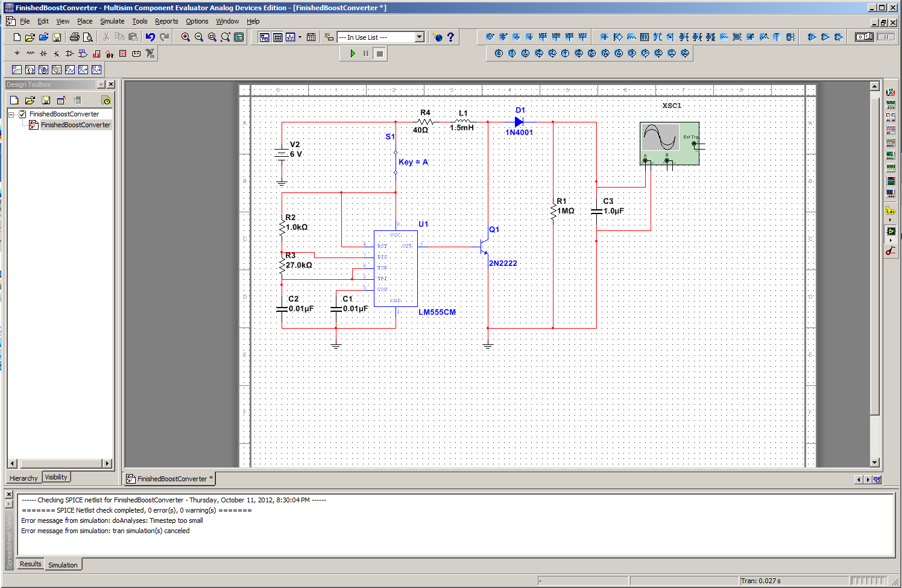Click the schematic scrollbar's up arrow
This screenshot has width=902, height=588.
click(875, 86)
